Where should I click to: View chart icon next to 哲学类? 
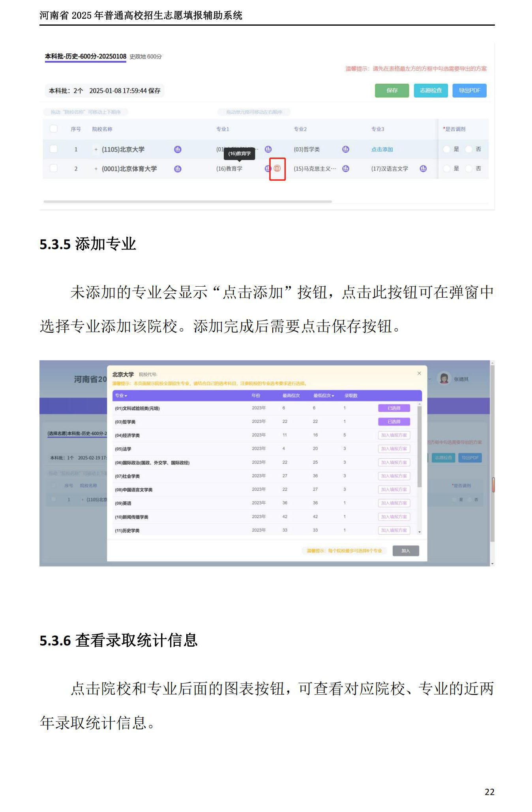[346, 149]
